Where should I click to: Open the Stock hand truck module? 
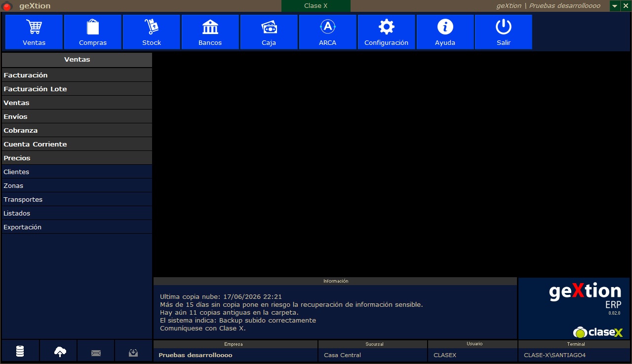(x=152, y=32)
